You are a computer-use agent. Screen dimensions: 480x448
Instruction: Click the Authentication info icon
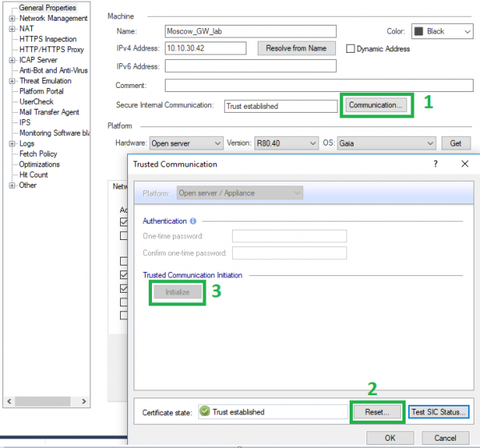click(194, 221)
